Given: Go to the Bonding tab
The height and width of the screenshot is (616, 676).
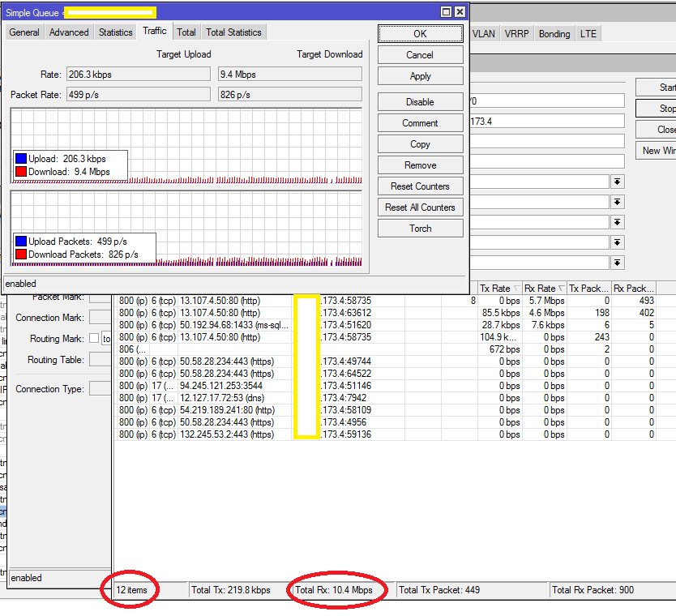Looking at the screenshot, I should coord(554,34).
